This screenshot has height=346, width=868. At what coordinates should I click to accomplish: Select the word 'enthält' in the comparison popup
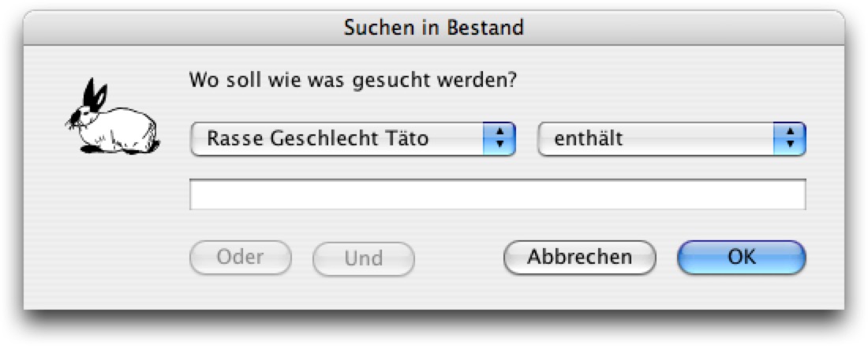coord(589,138)
